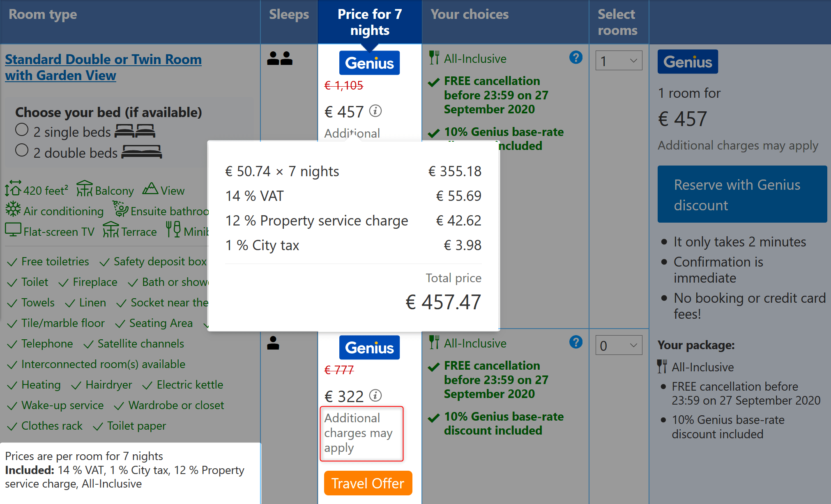The image size is (831, 504).
Task: Click the orange Travel Offer badge
Action: tap(368, 483)
